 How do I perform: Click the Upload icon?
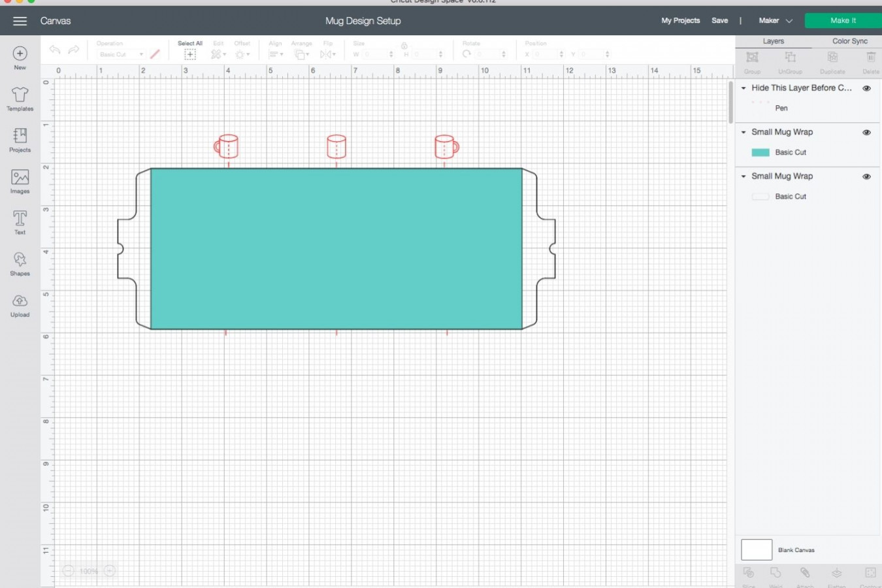[x=20, y=301]
